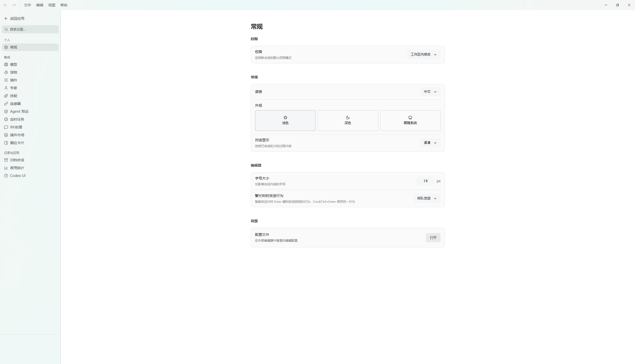Open the 连接器 settings section
Screen dimensions: 635x364
click(x=30, y=104)
